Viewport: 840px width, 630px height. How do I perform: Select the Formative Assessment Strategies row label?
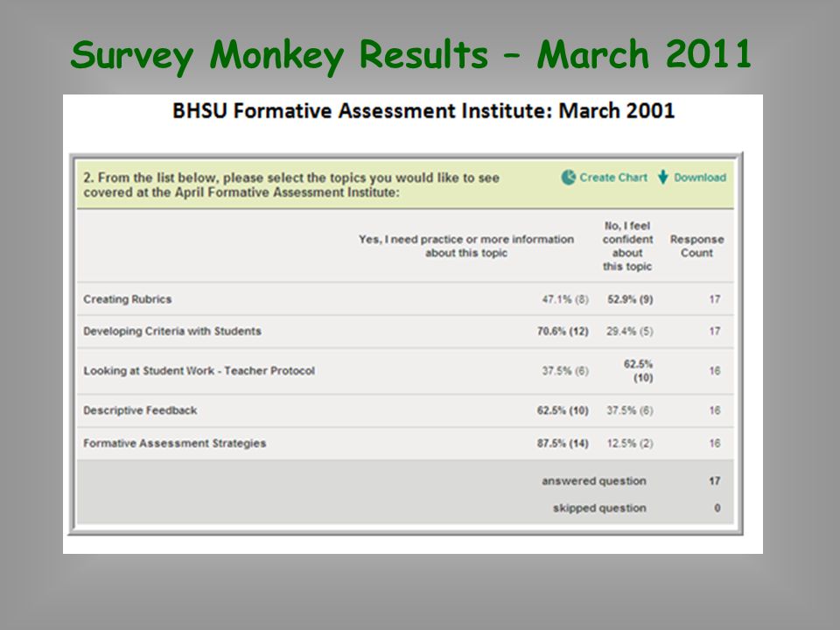click(175, 443)
